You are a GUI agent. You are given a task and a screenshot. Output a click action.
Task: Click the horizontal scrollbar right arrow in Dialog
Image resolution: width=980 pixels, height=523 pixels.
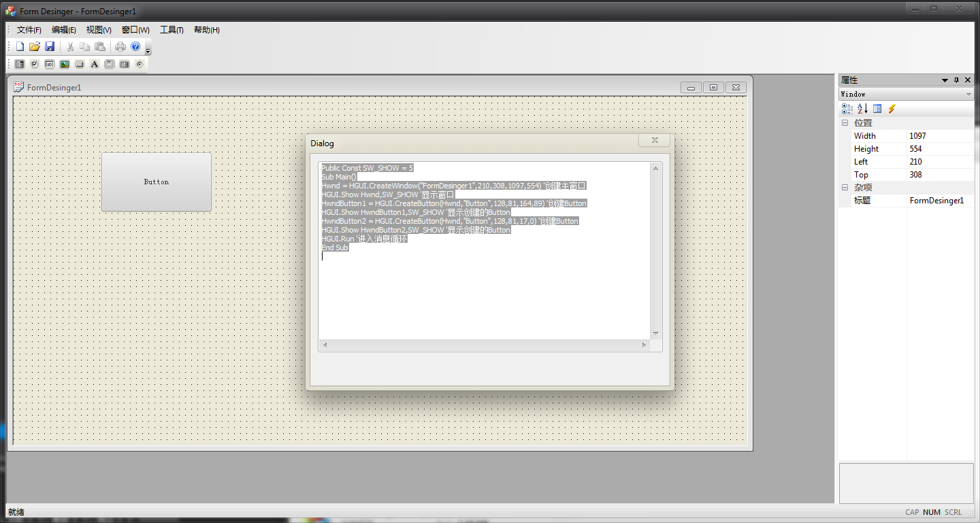[644, 345]
